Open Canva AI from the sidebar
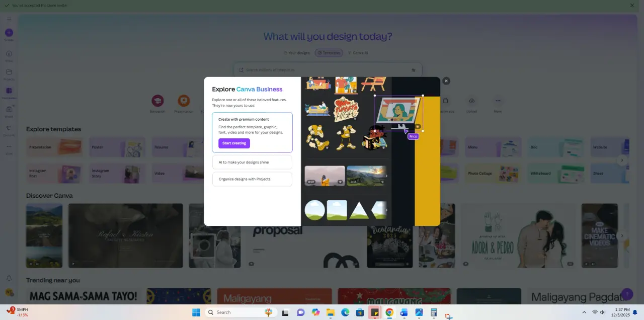 click(x=9, y=130)
